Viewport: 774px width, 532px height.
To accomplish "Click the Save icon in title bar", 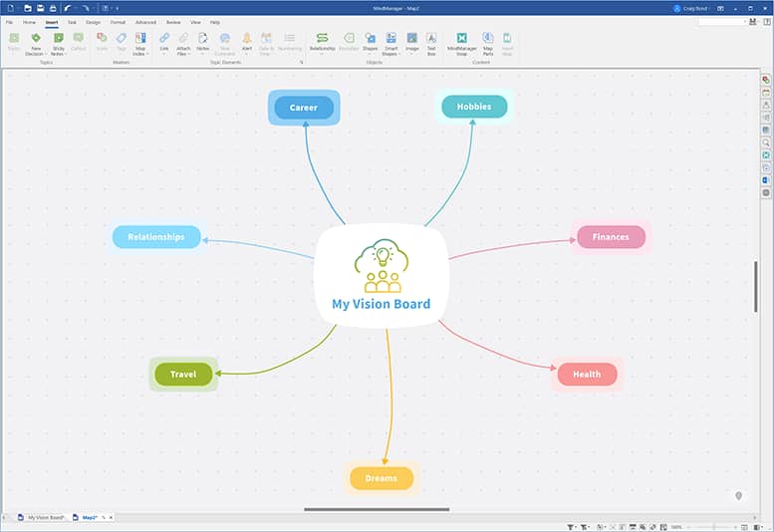I will (40, 8).
